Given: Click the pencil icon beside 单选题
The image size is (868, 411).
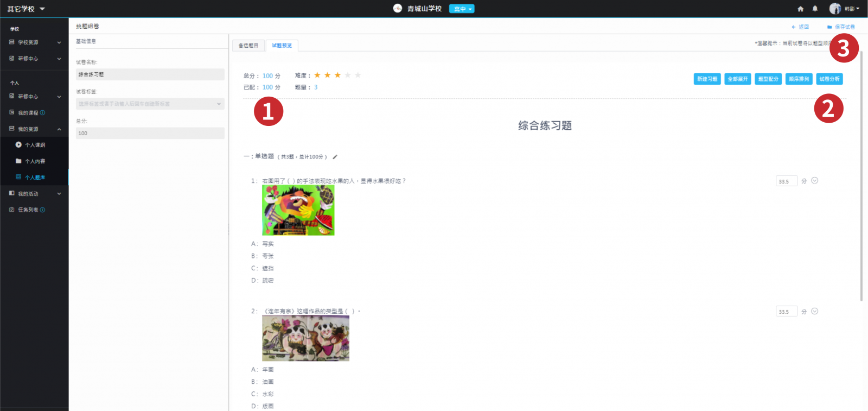Looking at the screenshot, I should pyautogui.click(x=335, y=157).
